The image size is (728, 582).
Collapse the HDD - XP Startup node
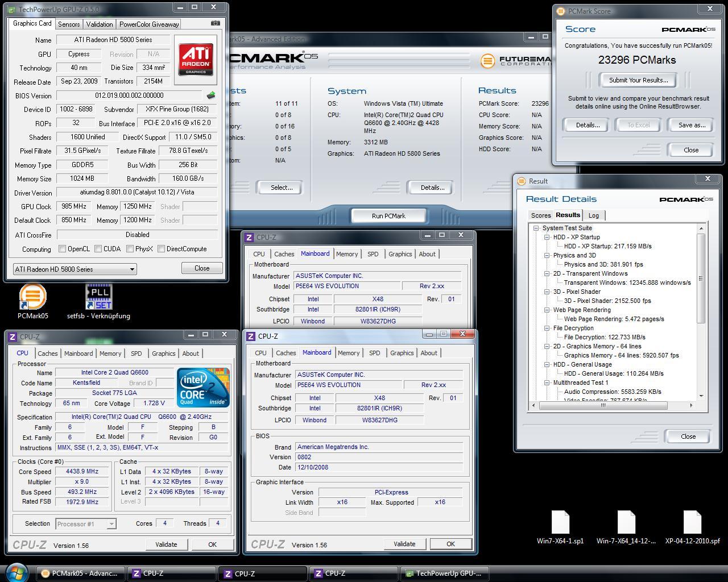click(547, 237)
